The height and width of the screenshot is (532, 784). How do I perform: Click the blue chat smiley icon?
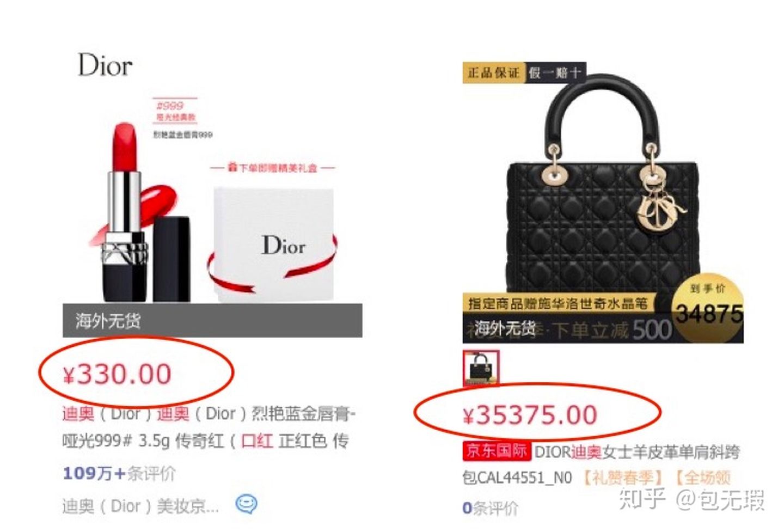coord(246,505)
